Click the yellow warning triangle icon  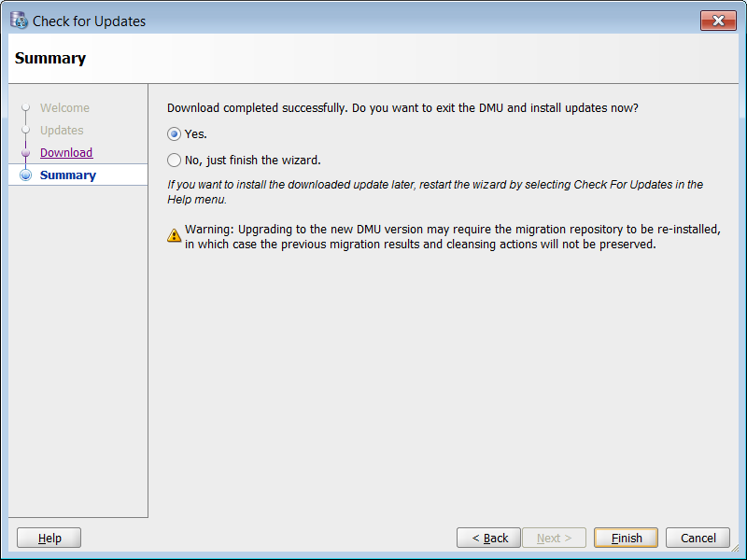(x=175, y=236)
